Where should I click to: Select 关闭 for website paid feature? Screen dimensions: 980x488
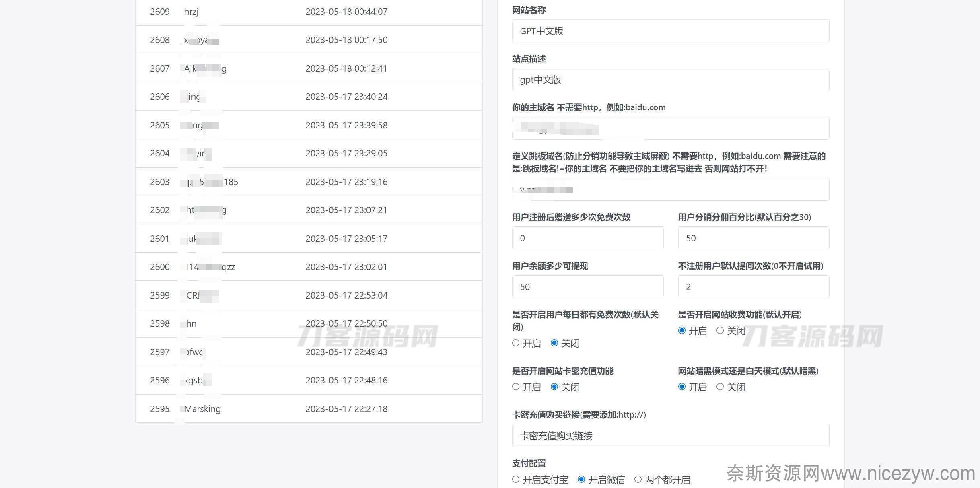coord(720,331)
